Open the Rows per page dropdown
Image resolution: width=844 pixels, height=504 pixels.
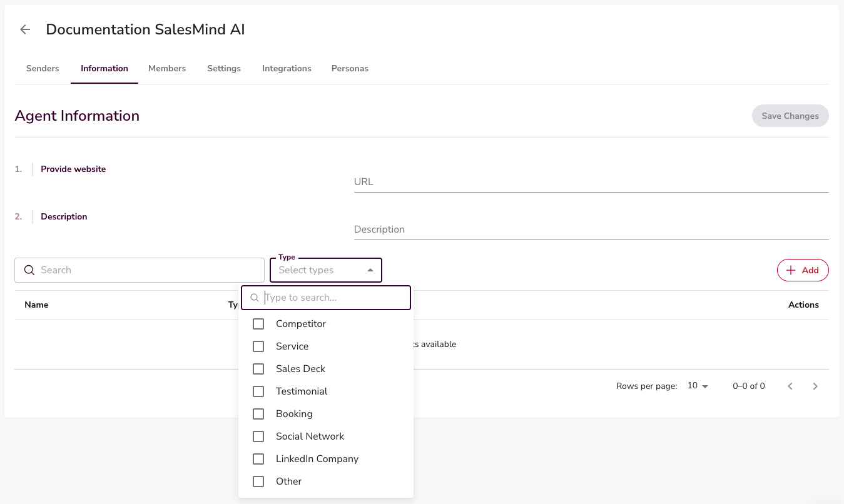698,386
